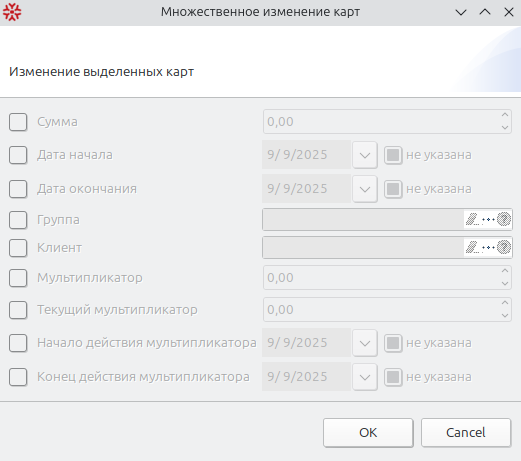Enable the Сумма checkbox
521x461 pixels.
[x=18, y=122]
